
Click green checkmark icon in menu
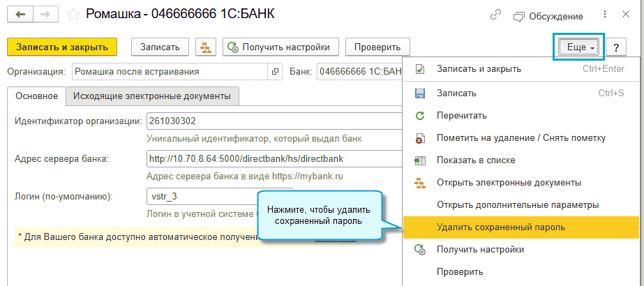click(420, 69)
